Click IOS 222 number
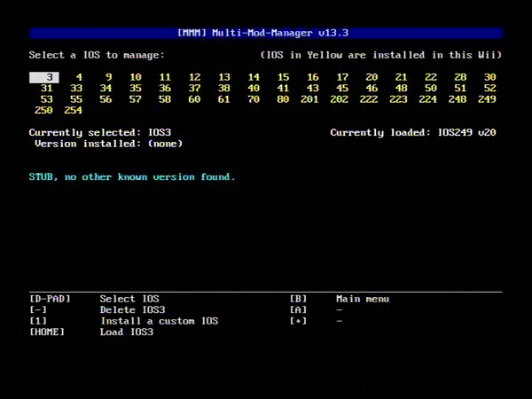This screenshot has height=399, width=532. click(369, 99)
